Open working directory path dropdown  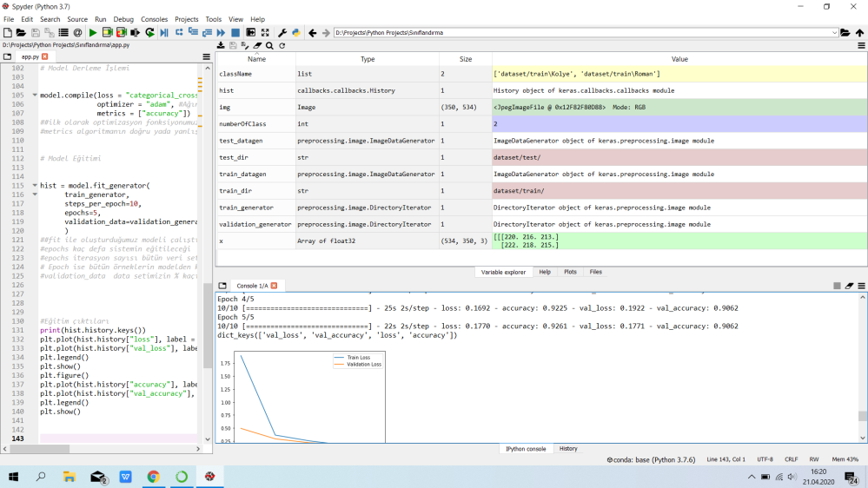click(834, 33)
